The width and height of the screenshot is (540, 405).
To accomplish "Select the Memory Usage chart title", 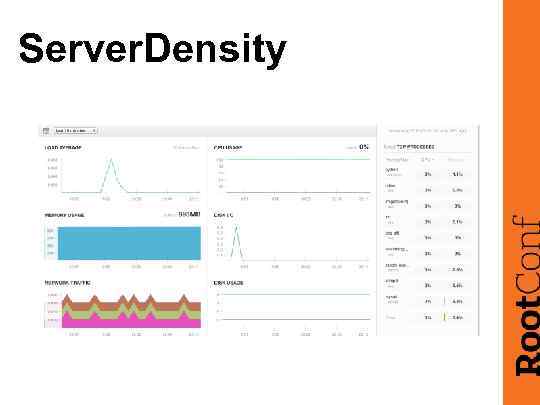I will (x=64, y=215).
